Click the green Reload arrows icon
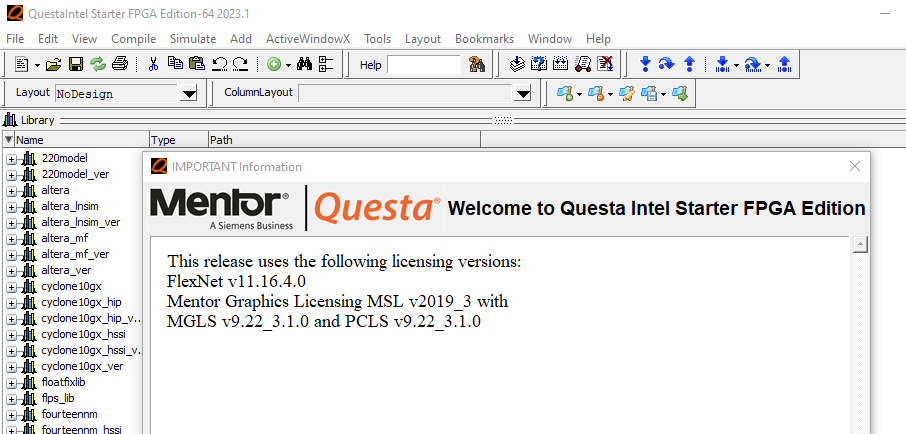The image size is (906, 434). coord(98,64)
